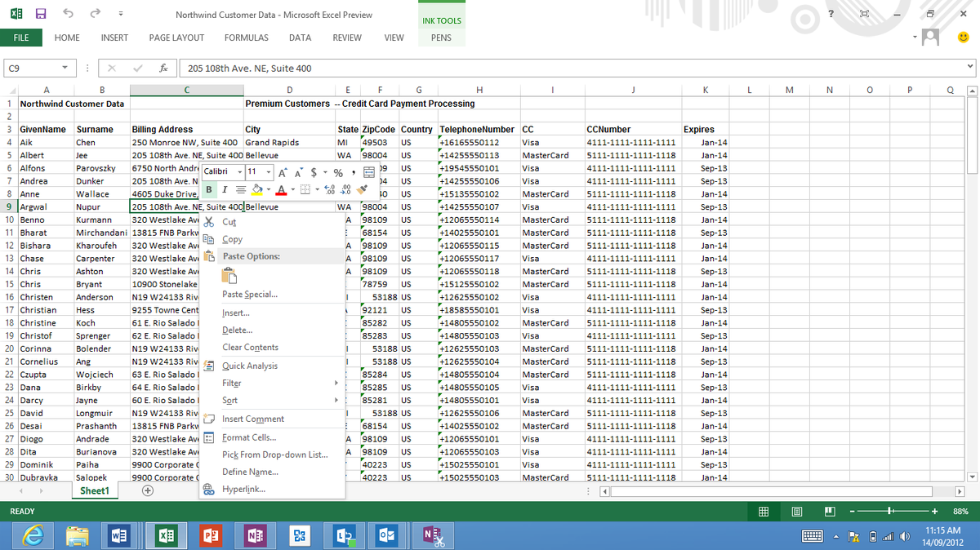This screenshot has height=550, width=980.
Task: Open Excel Help question mark
Action: click(x=831, y=14)
